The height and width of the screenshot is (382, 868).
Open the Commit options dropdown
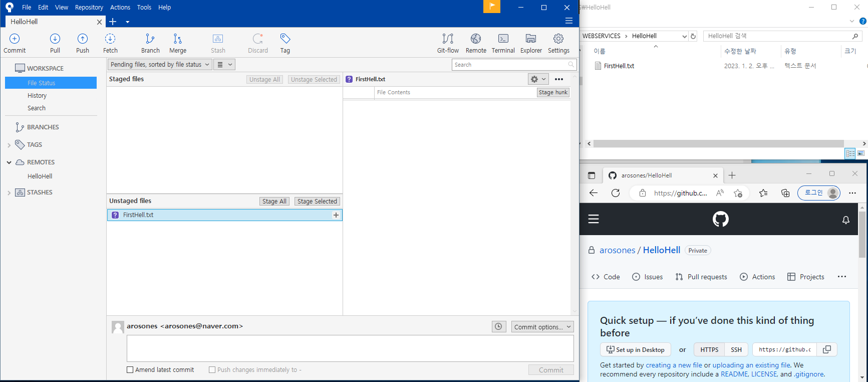(542, 327)
